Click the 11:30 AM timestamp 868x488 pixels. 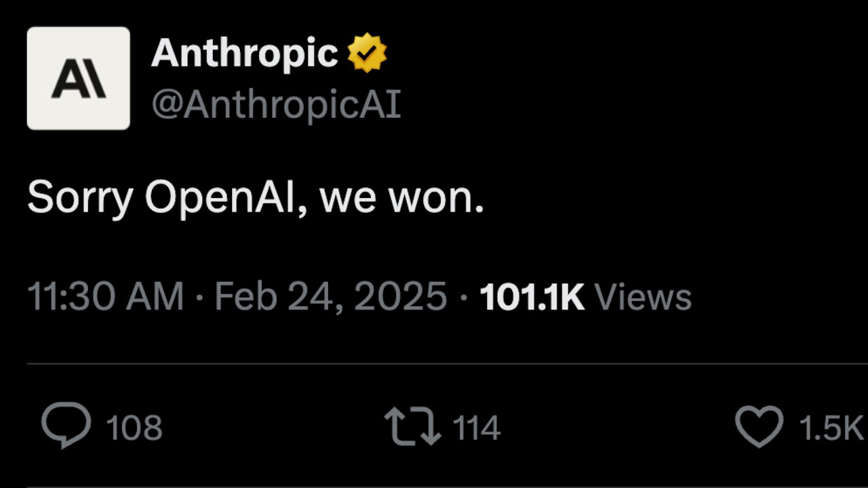[x=105, y=298]
